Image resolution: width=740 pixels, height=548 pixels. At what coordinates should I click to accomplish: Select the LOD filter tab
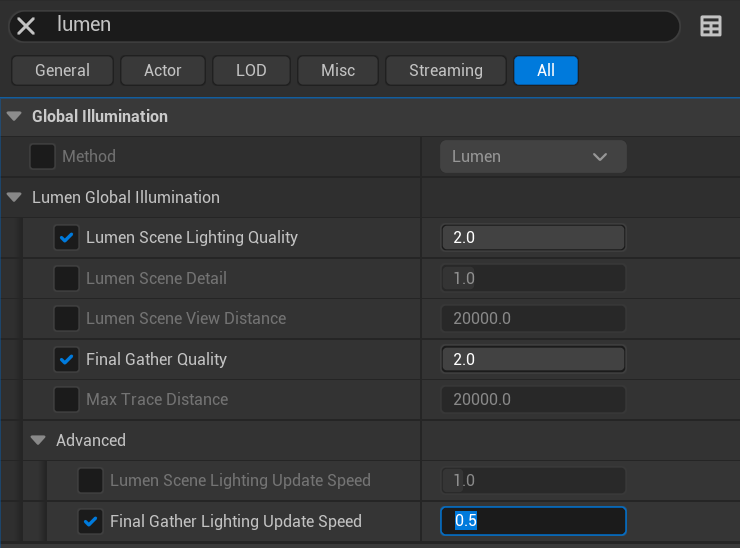tap(251, 70)
